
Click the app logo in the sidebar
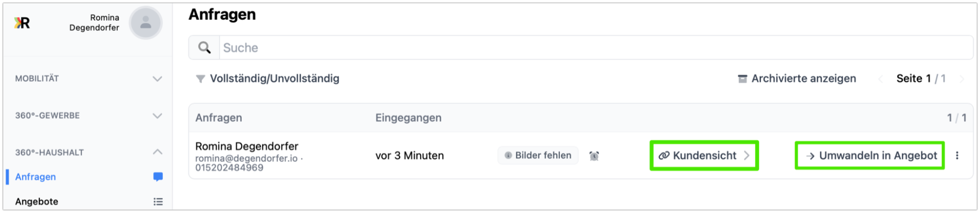(22, 23)
